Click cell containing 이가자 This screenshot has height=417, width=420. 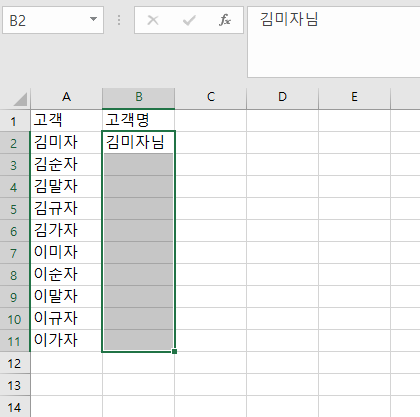(66, 341)
